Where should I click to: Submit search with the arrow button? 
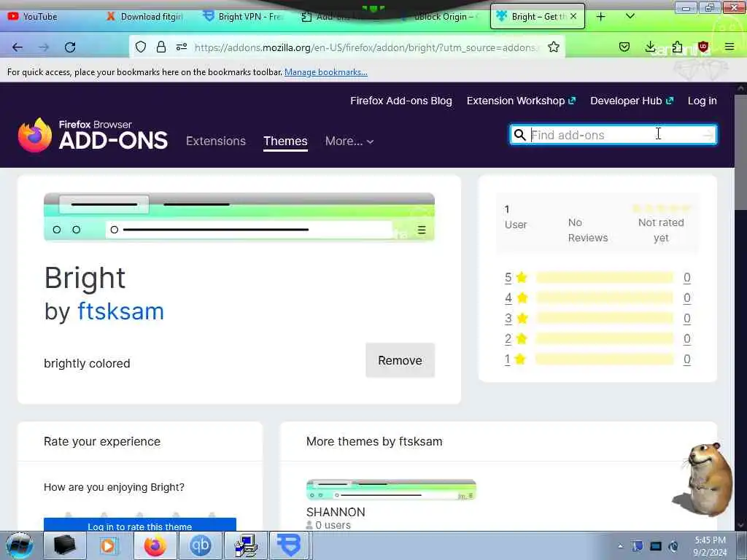click(708, 135)
